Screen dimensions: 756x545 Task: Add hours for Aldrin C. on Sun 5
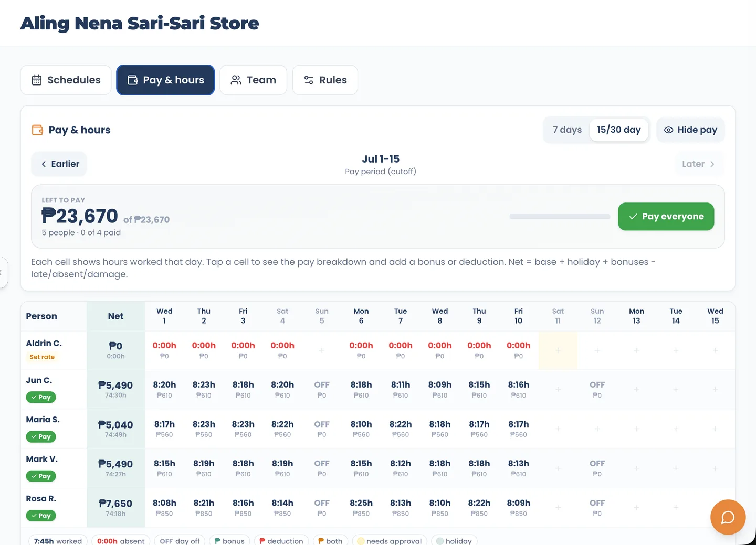[x=322, y=350]
